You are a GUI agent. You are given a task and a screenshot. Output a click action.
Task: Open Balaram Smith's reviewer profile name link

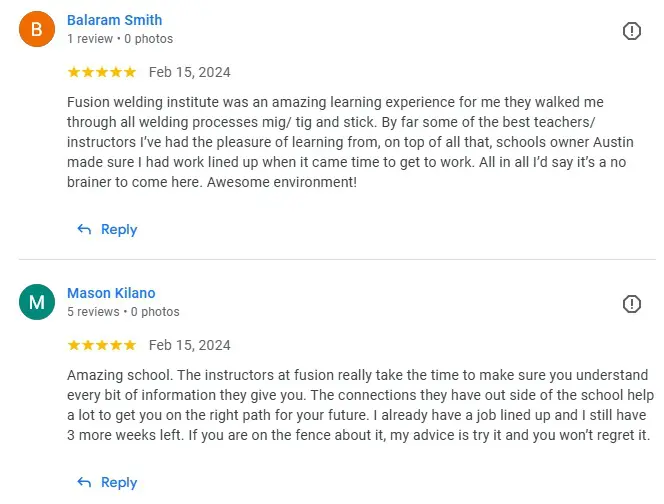pyautogui.click(x=114, y=20)
